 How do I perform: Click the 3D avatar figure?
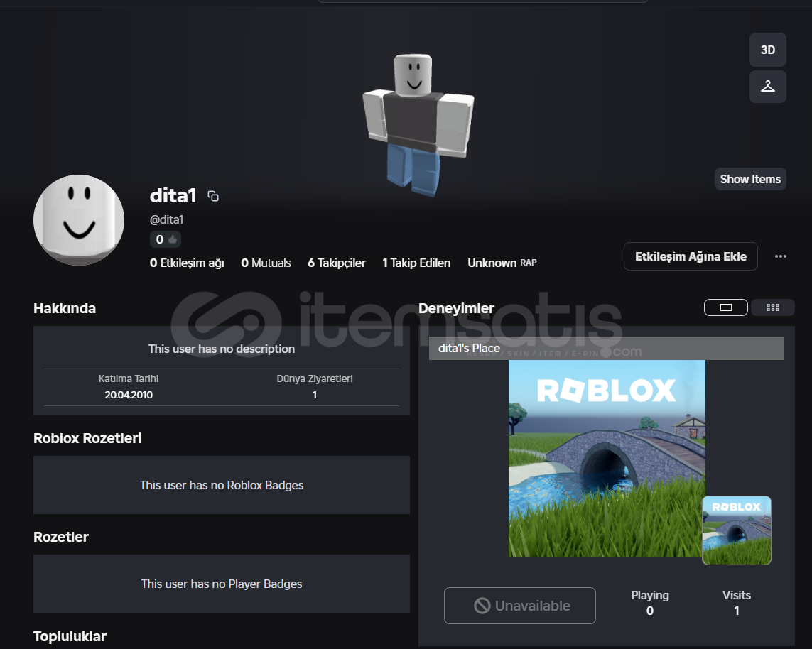(x=418, y=124)
